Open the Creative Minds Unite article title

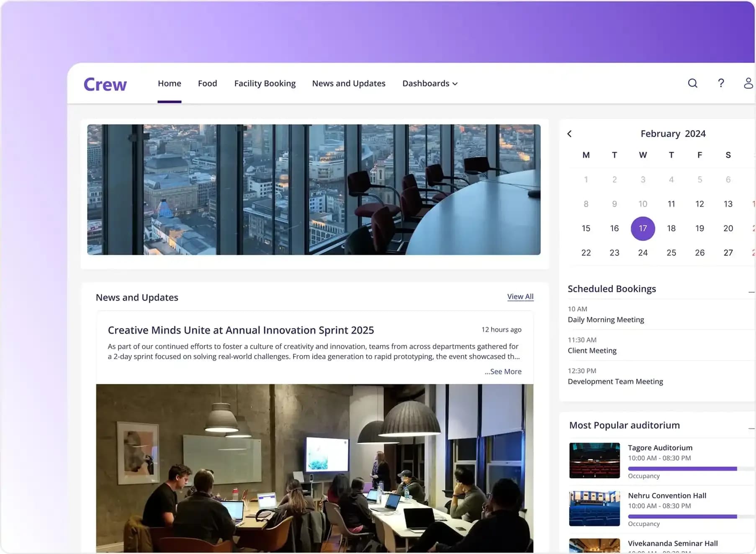coord(241,330)
